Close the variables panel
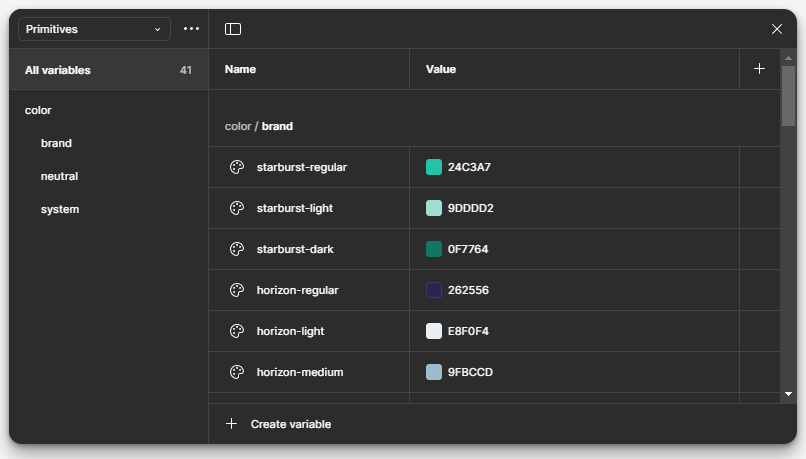The width and height of the screenshot is (806, 459). (x=777, y=29)
